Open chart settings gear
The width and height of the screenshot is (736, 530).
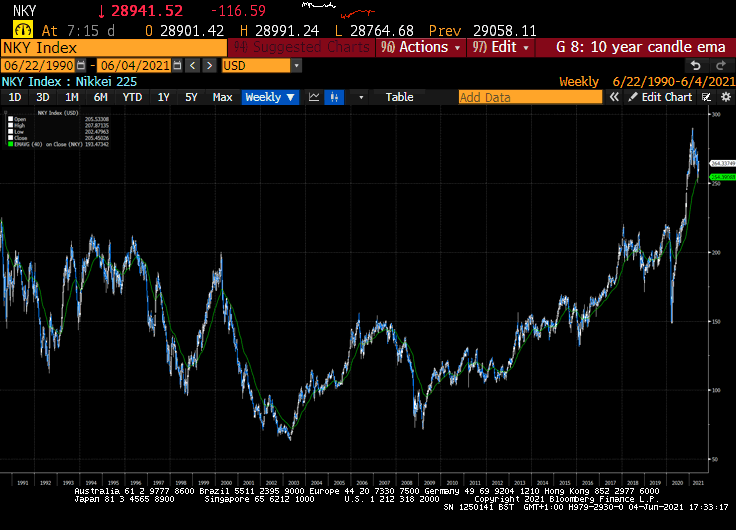pyautogui.click(x=726, y=97)
